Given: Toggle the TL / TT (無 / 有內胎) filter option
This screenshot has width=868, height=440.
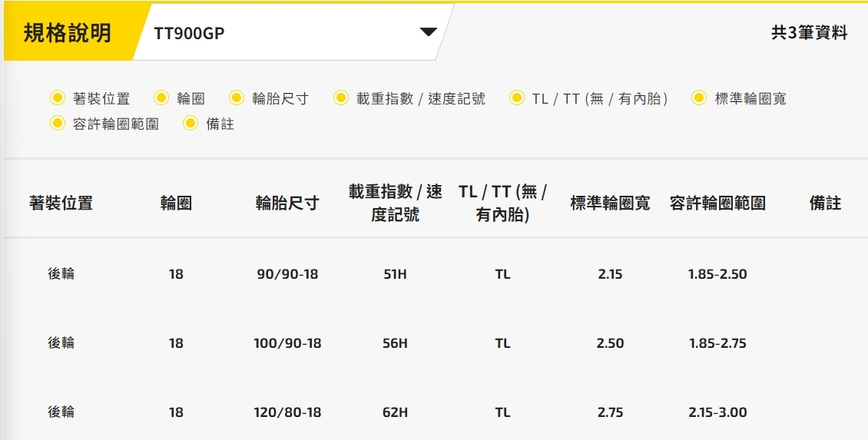Looking at the screenshot, I should [517, 98].
